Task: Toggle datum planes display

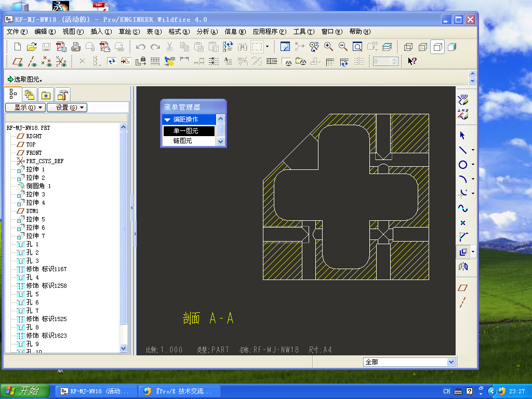Action: point(18,61)
